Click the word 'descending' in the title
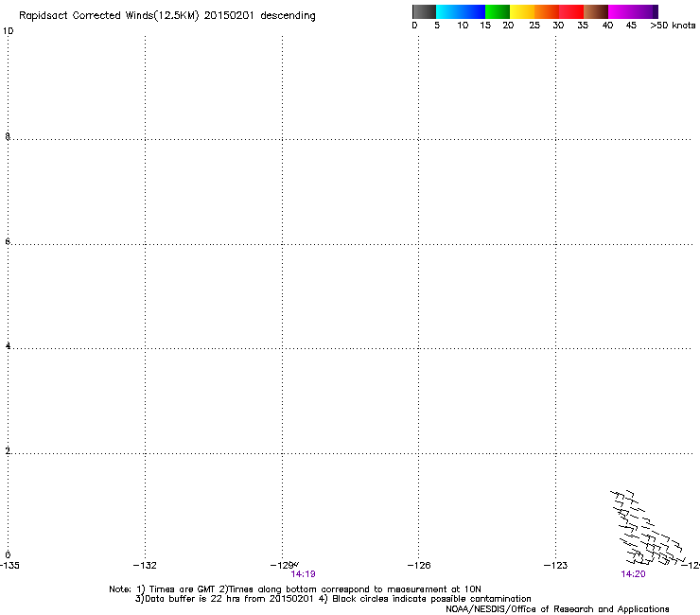The height and width of the screenshot is (615, 700). point(288,16)
